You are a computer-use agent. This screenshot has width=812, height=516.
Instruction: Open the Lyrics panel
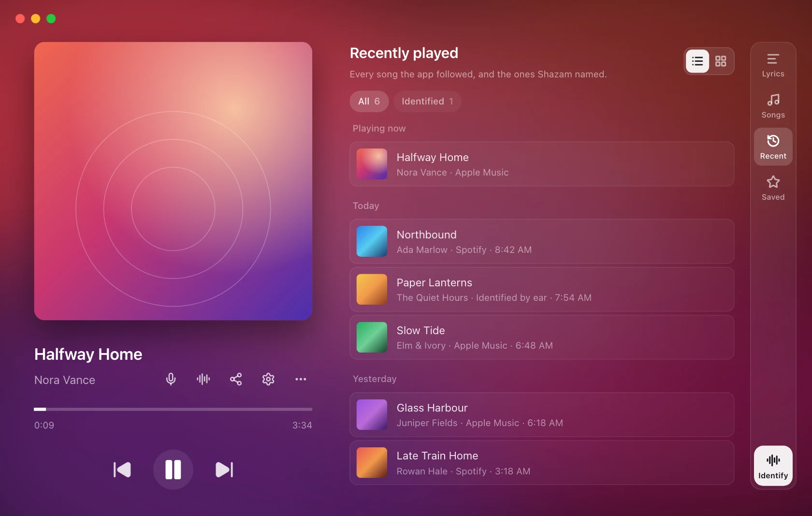[773, 65]
